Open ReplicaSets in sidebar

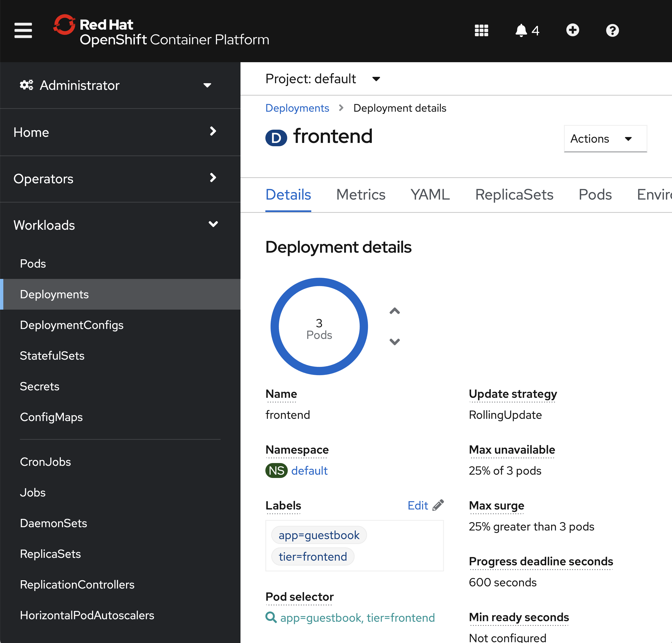coord(120,554)
